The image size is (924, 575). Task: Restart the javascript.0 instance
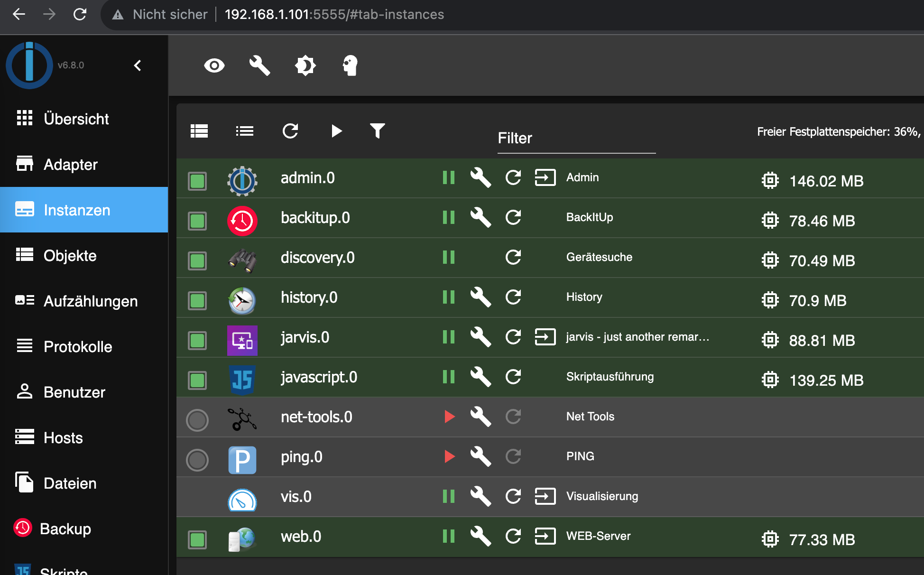513,377
